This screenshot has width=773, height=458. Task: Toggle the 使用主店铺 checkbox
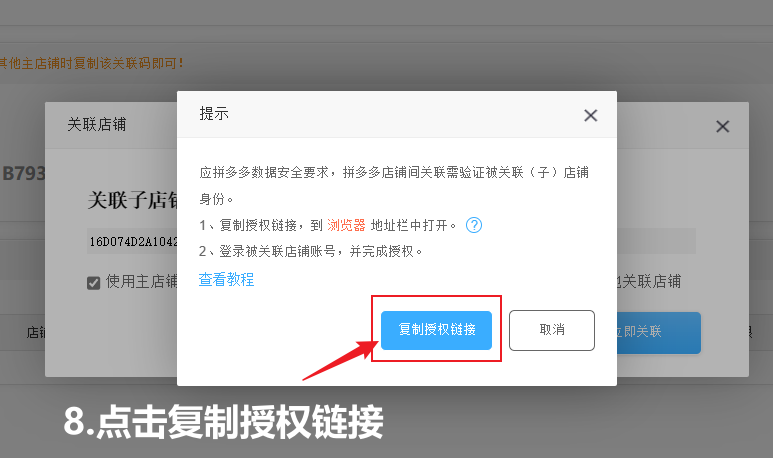(x=93, y=283)
